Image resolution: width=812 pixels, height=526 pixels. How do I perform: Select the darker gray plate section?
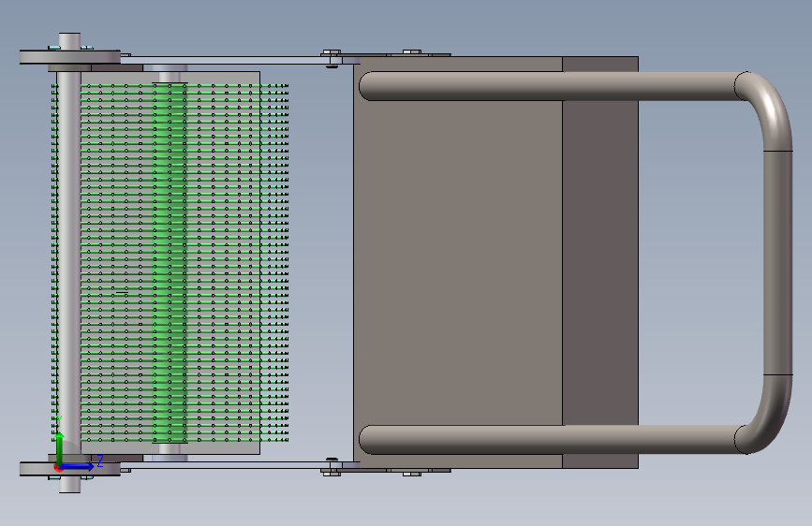point(600,263)
